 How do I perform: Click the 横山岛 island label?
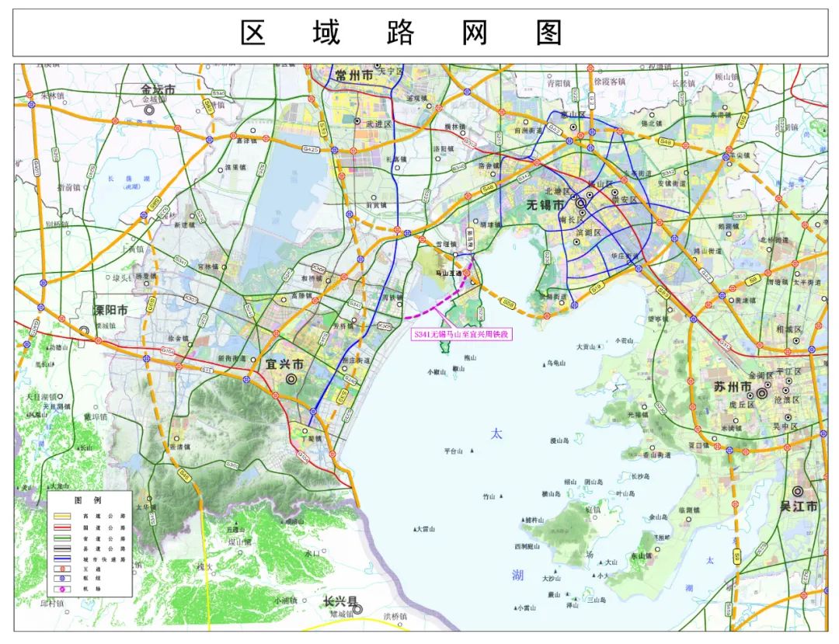click(x=551, y=494)
